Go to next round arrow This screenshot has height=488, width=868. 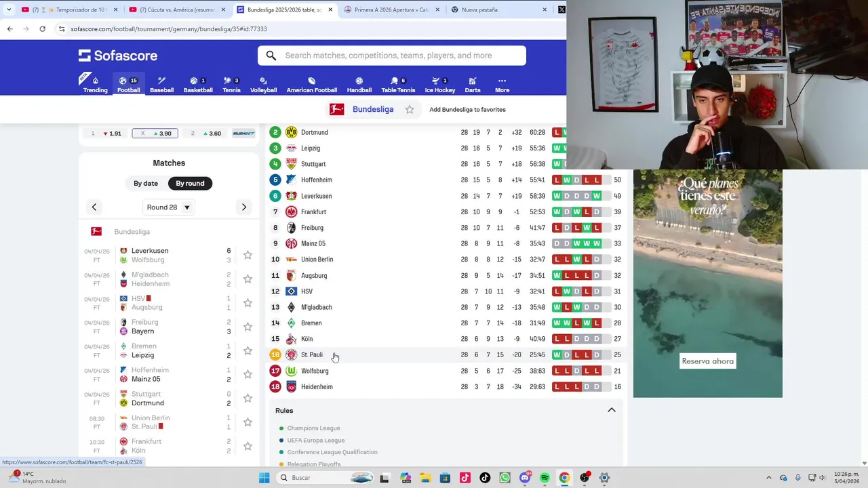click(x=244, y=207)
